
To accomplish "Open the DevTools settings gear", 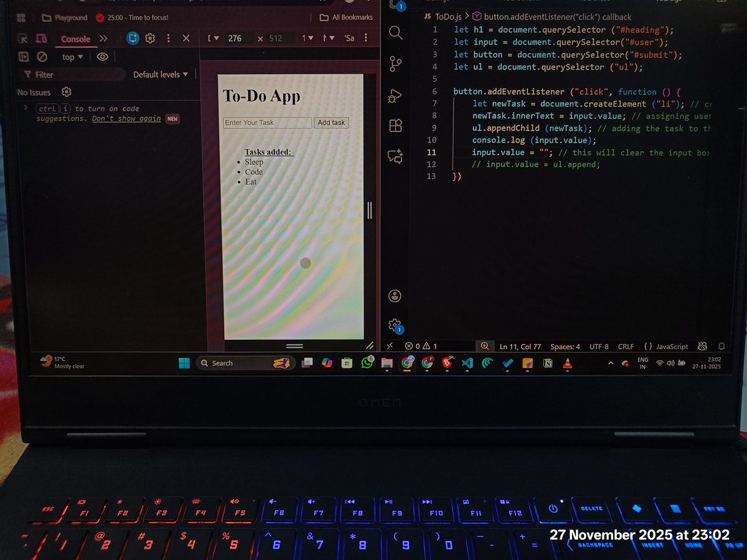I will point(150,38).
